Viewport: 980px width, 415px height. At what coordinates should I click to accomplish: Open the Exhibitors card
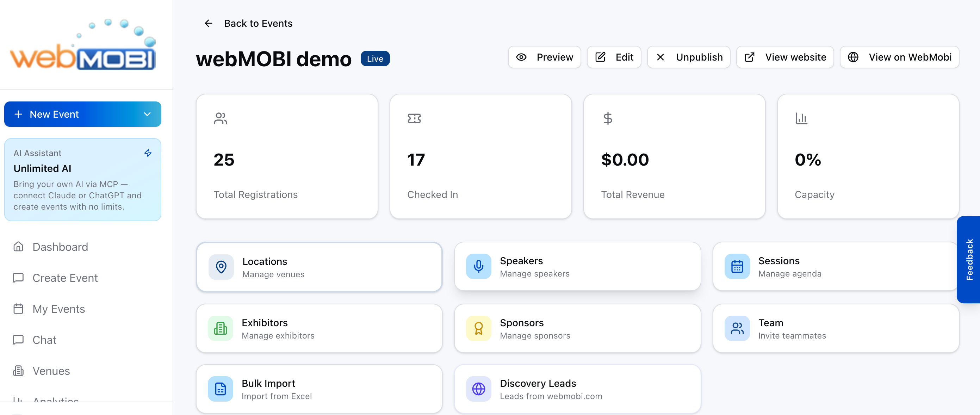pos(319,328)
